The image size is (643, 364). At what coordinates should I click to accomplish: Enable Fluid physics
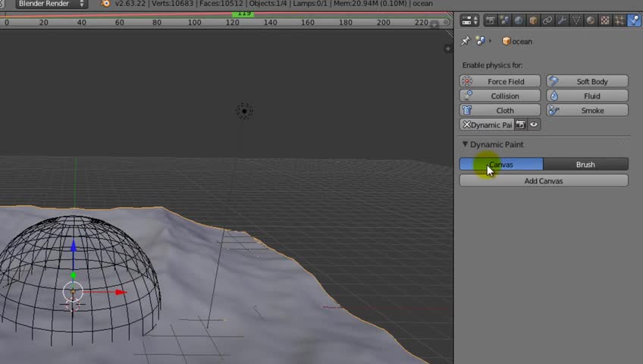[x=587, y=96]
